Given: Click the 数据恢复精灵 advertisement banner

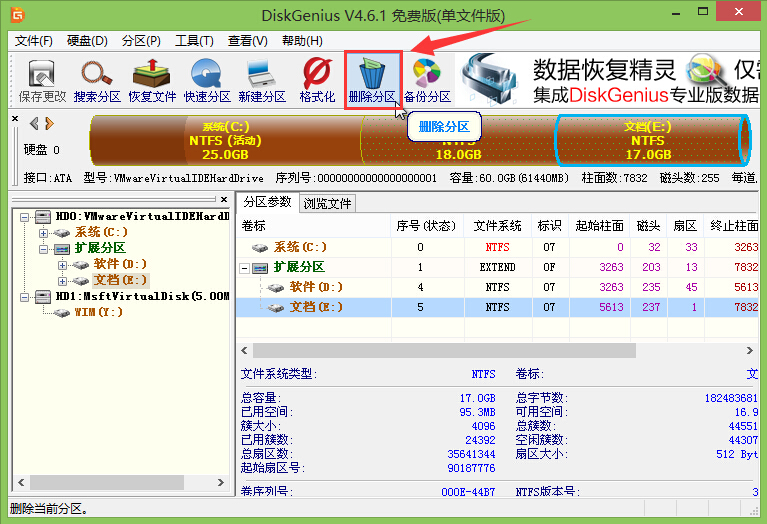Looking at the screenshot, I should pos(608,80).
